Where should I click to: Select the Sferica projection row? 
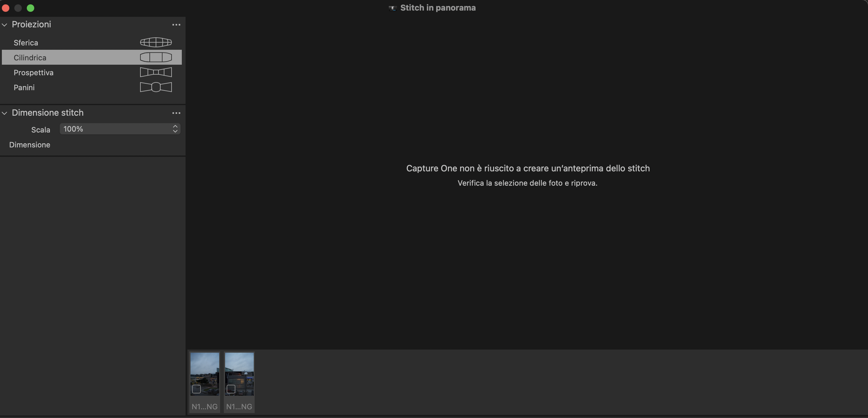pyautogui.click(x=92, y=42)
